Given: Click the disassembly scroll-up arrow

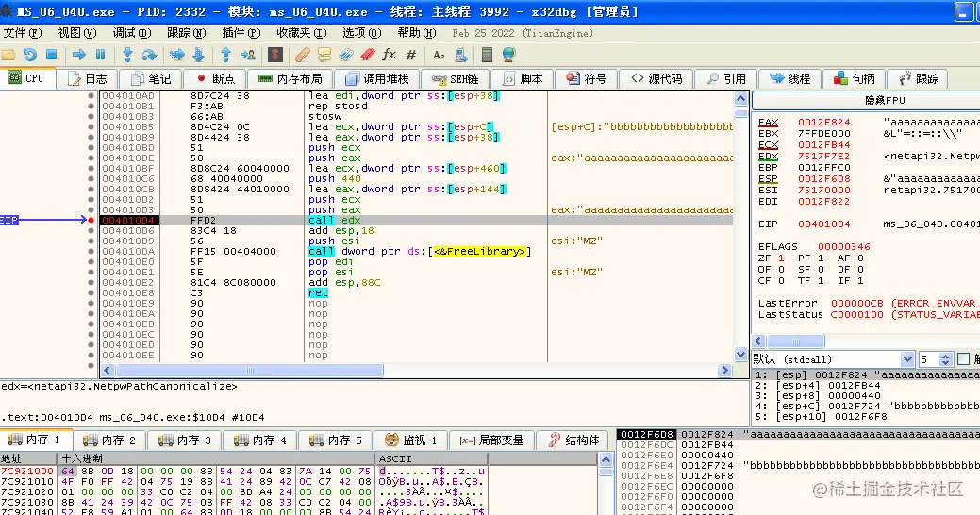Looking at the screenshot, I should 740,98.
